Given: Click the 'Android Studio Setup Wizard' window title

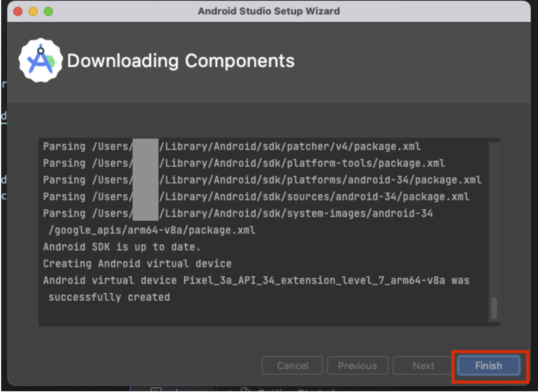Looking at the screenshot, I should point(269,11).
